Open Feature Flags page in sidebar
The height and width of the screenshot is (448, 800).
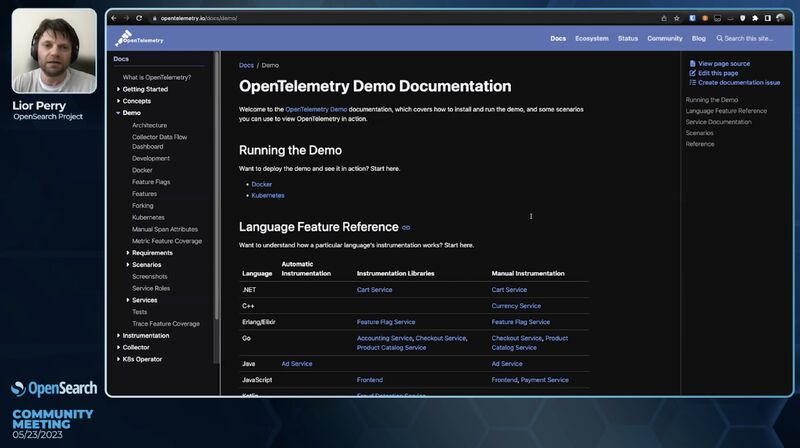tap(151, 182)
